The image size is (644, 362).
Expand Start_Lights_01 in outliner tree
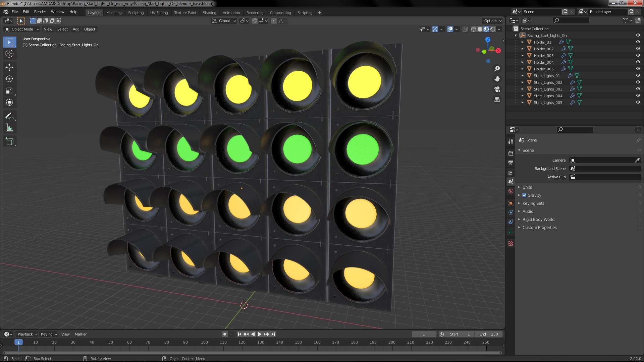[x=522, y=76]
